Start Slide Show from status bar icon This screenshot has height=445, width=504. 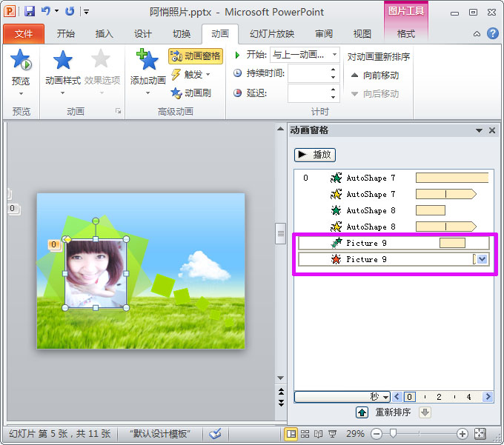(332, 434)
